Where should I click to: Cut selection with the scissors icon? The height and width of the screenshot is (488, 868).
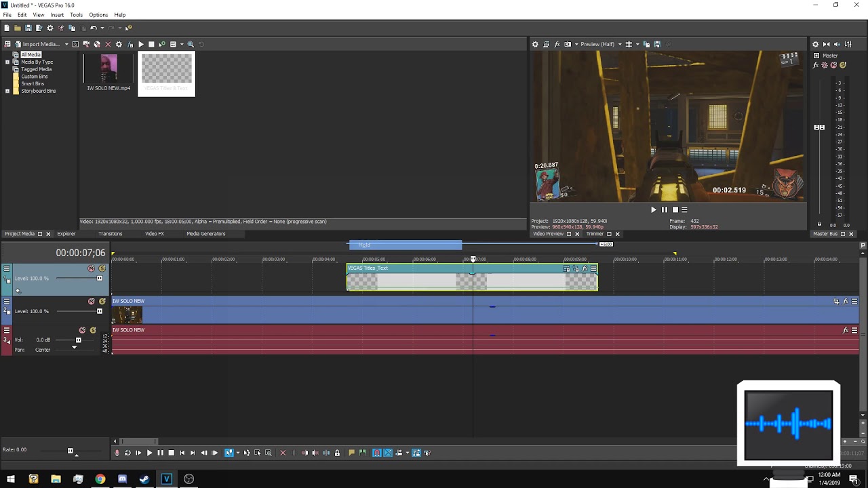(x=61, y=28)
